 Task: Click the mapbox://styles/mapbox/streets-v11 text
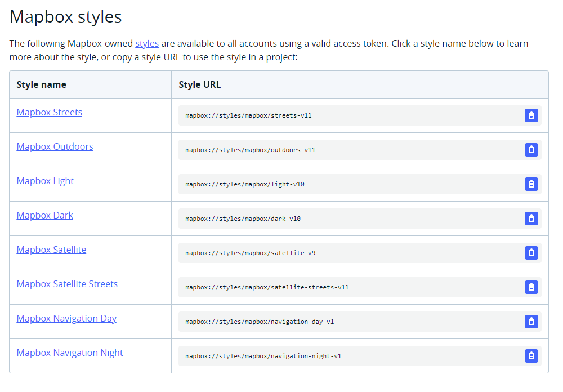tap(248, 115)
